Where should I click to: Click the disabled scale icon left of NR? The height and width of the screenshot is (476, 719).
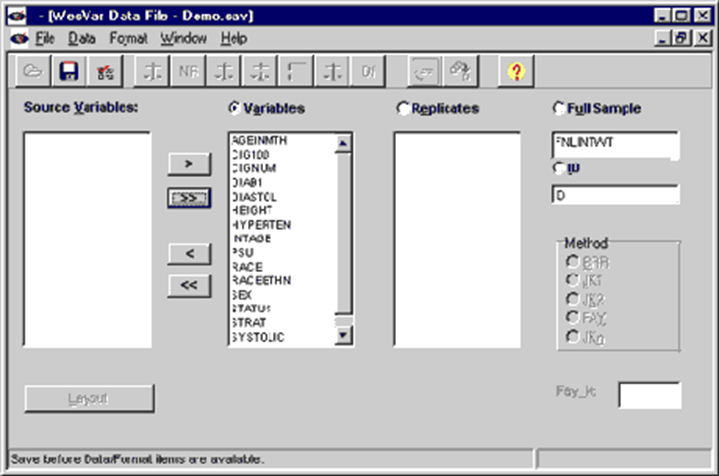coord(152,71)
